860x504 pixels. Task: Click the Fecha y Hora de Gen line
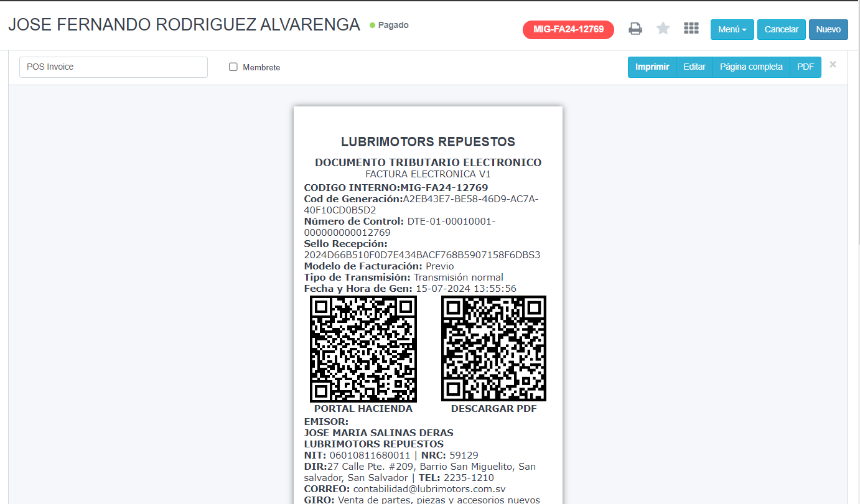pyautogui.click(x=410, y=289)
